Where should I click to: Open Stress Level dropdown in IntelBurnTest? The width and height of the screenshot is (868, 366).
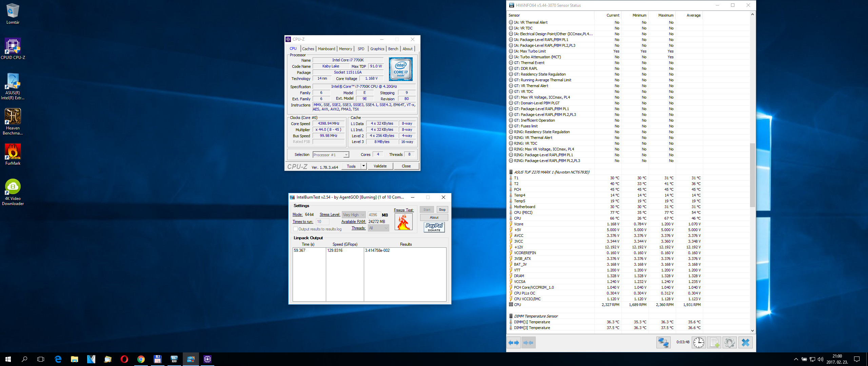[x=354, y=215]
